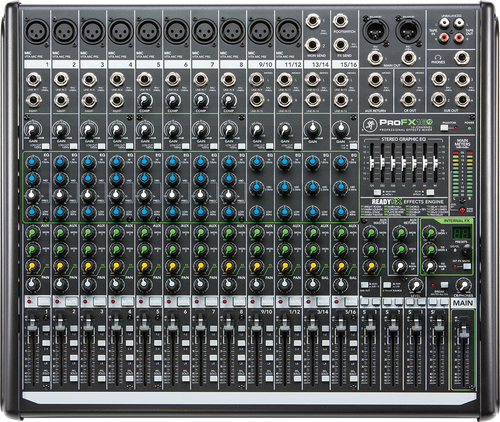Click the channel 4 yellow FX send knob
The width and height of the screenshot is (500, 422).
(x=116, y=266)
